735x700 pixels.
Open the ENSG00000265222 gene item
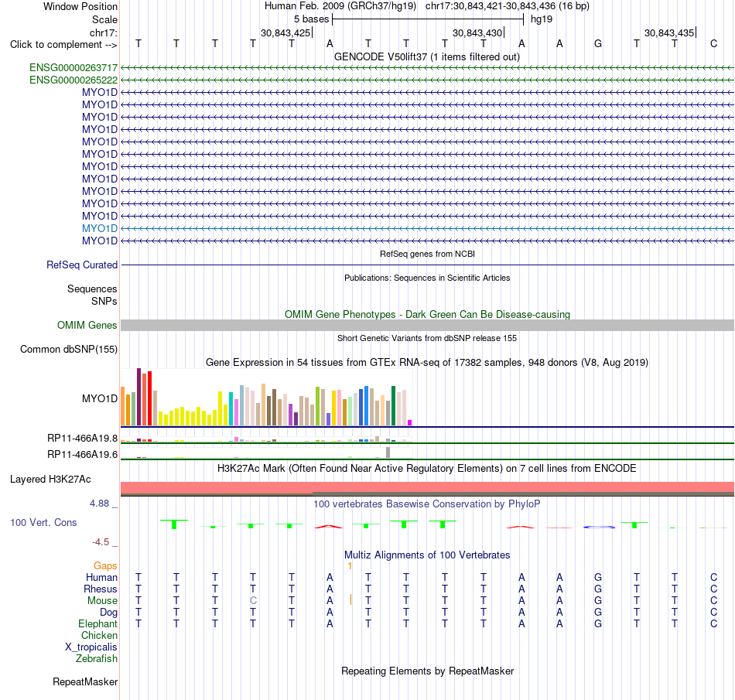(x=73, y=80)
